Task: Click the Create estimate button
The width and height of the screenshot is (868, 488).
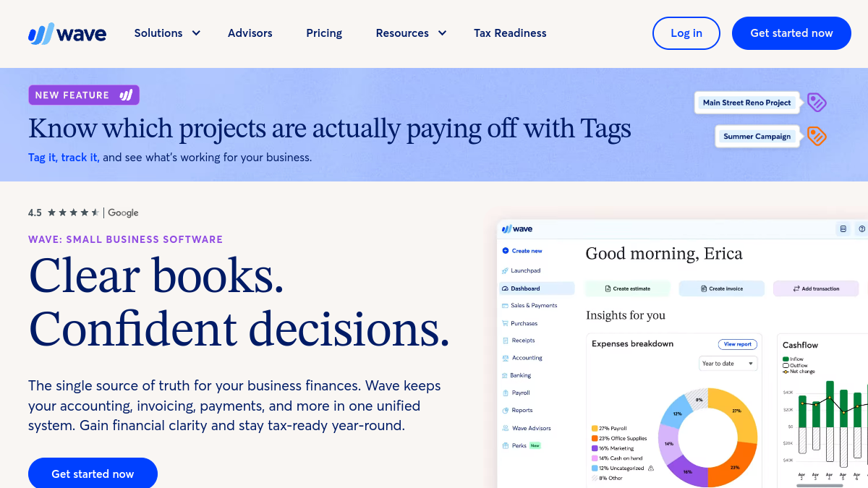Action: [x=628, y=288]
